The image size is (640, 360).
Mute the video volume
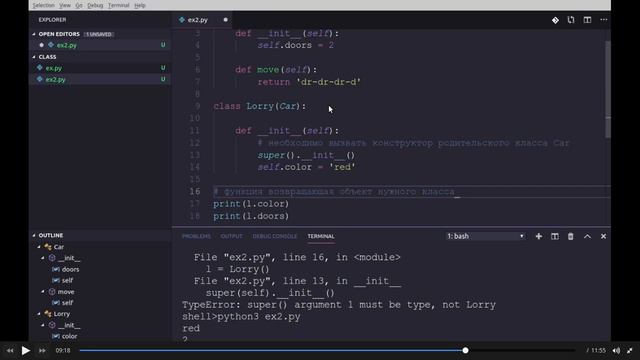[616, 351]
